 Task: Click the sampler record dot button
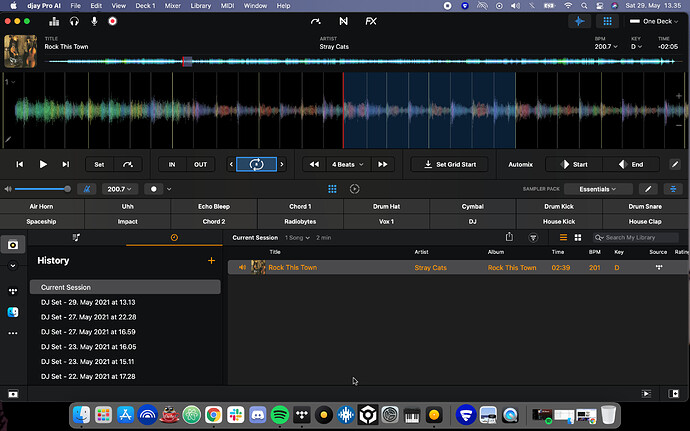(154, 189)
